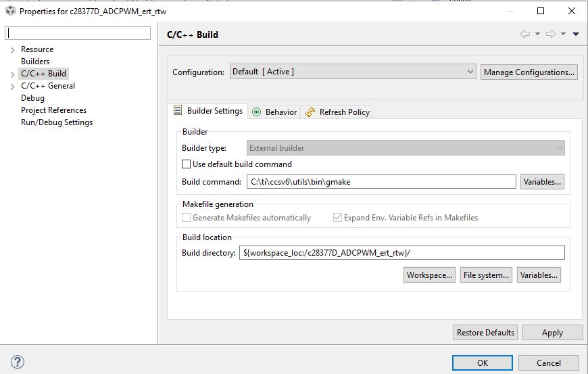Open the view menu triangle icon
588x374 pixels.
576,34
